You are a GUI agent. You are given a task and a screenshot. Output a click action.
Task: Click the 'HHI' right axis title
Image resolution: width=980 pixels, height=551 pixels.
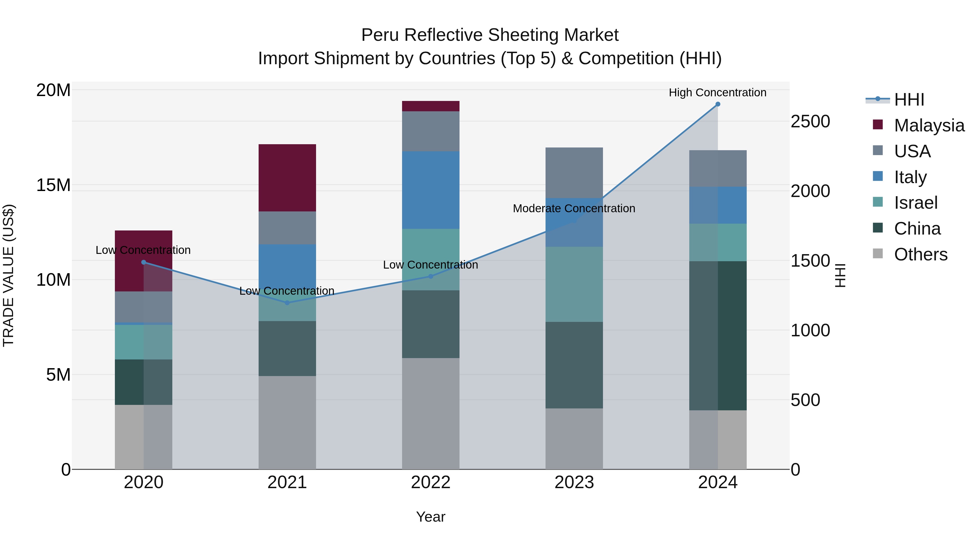[840, 275]
